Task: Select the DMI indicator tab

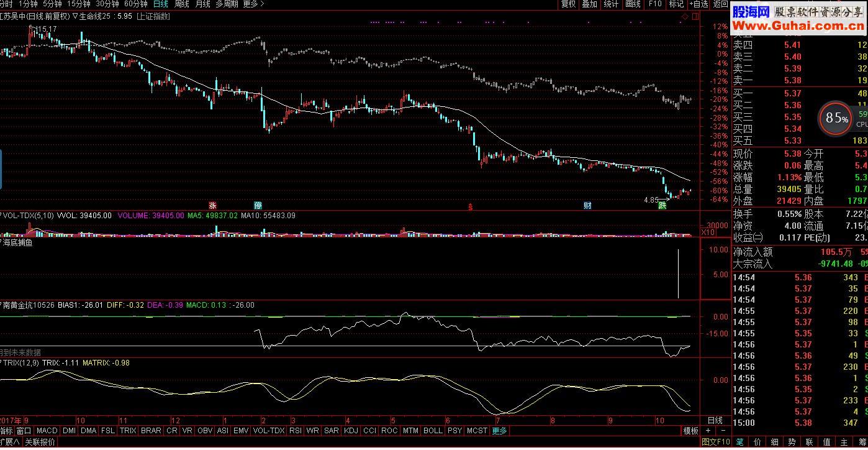Action: pyautogui.click(x=69, y=430)
